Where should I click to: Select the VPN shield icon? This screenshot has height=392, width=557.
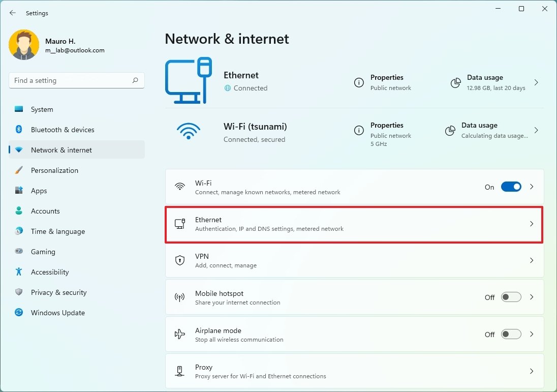coord(180,260)
